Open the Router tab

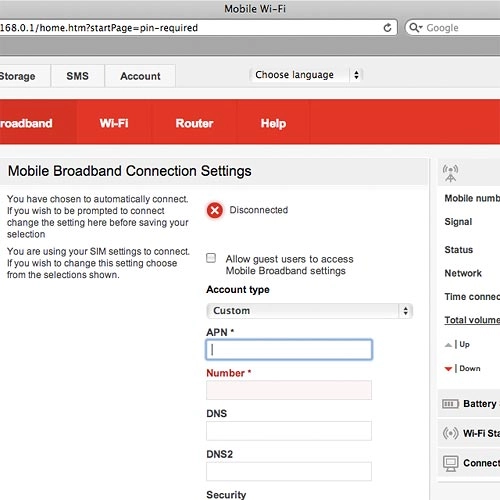pos(194,123)
